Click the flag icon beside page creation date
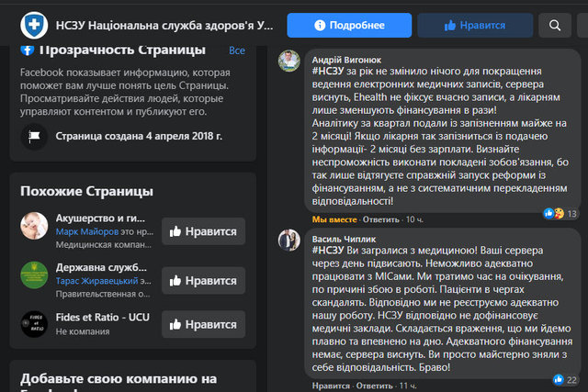Image resolution: width=588 pixels, height=392 pixels. [x=34, y=136]
